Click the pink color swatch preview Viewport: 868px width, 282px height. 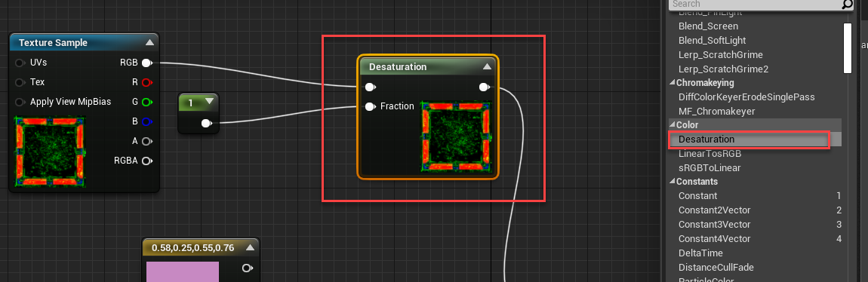tap(183, 271)
